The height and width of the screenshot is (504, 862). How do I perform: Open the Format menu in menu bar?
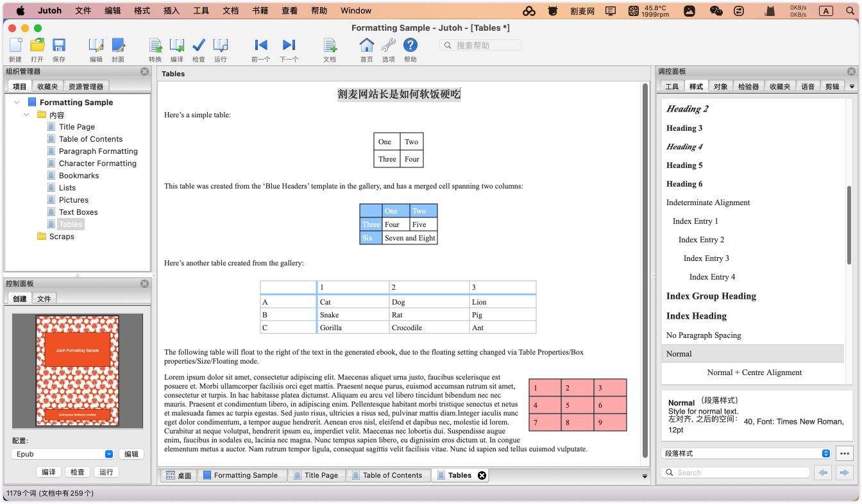(142, 10)
